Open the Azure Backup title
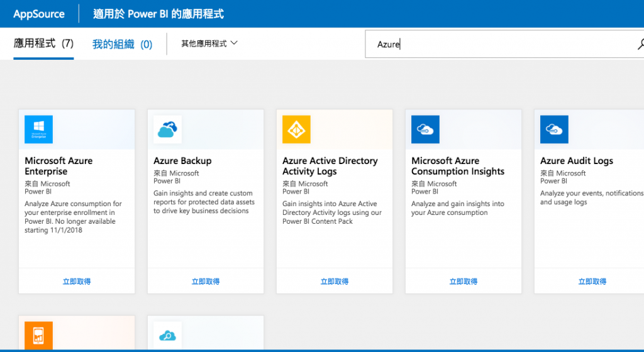 182,161
